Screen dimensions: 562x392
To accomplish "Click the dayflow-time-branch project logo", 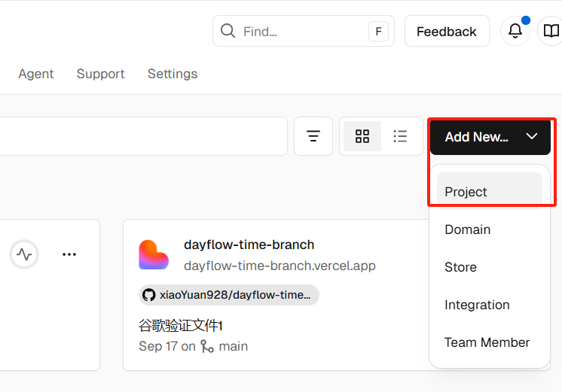I will [x=154, y=255].
